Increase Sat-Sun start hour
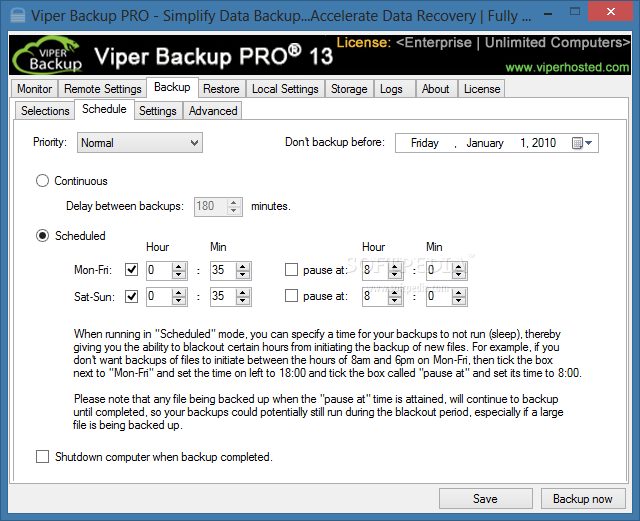Image resolution: width=640 pixels, height=521 pixels. [178, 292]
